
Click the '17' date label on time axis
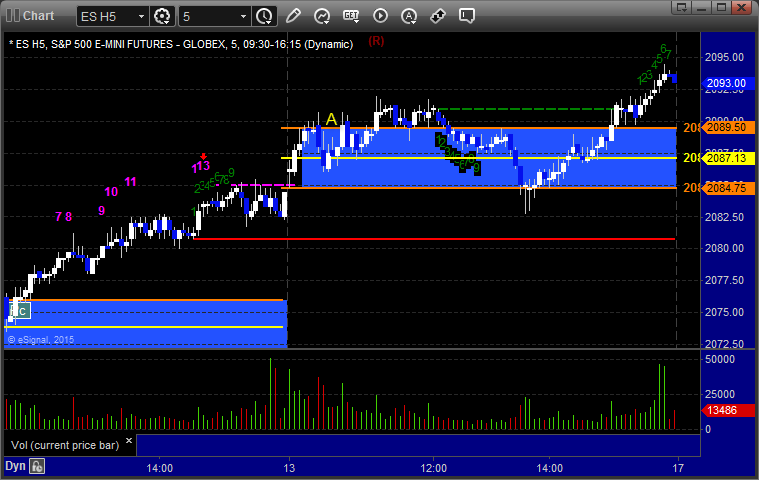tap(678, 468)
